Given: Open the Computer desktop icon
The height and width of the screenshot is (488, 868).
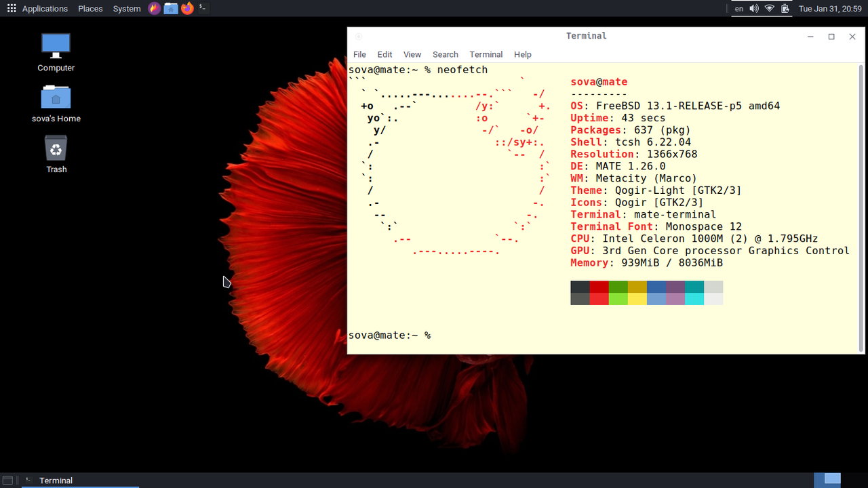Looking at the screenshot, I should click(56, 46).
